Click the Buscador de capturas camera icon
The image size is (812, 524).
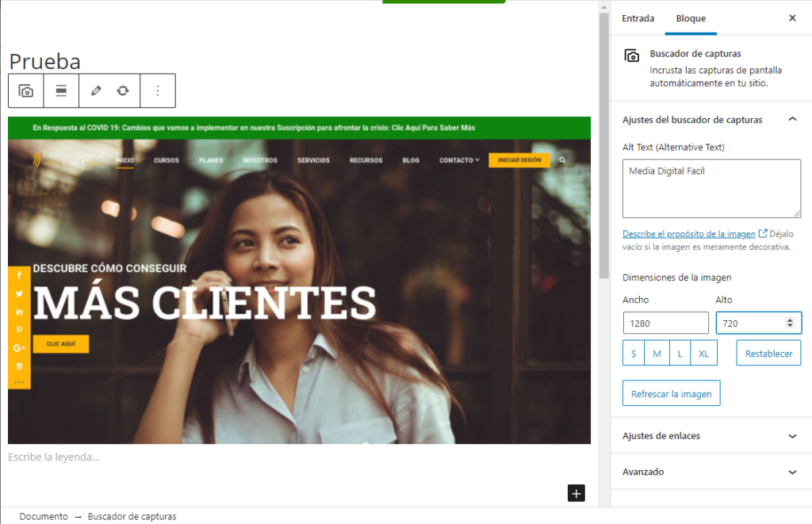coord(631,56)
